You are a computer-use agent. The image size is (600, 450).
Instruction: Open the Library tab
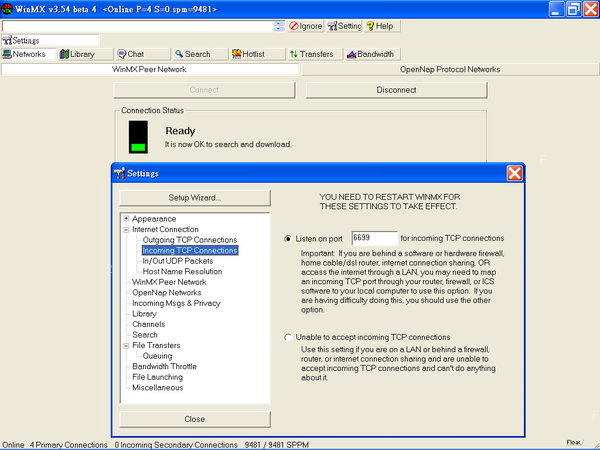[86, 54]
